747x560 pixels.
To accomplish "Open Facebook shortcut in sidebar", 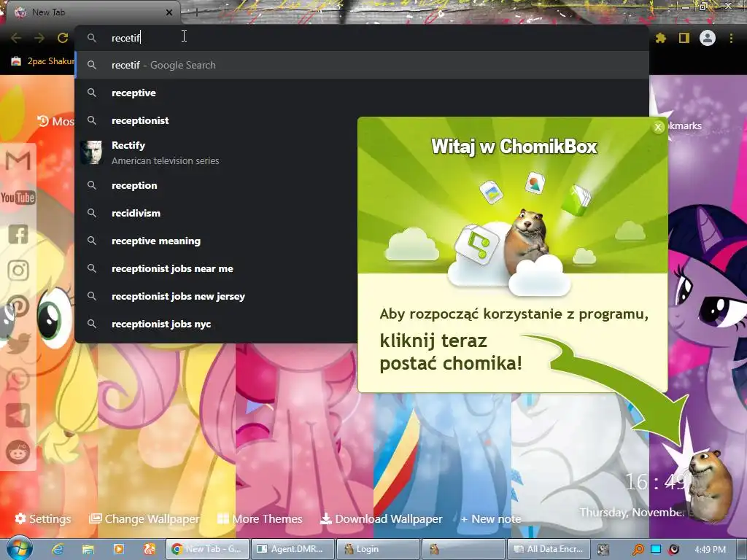I will [x=18, y=234].
